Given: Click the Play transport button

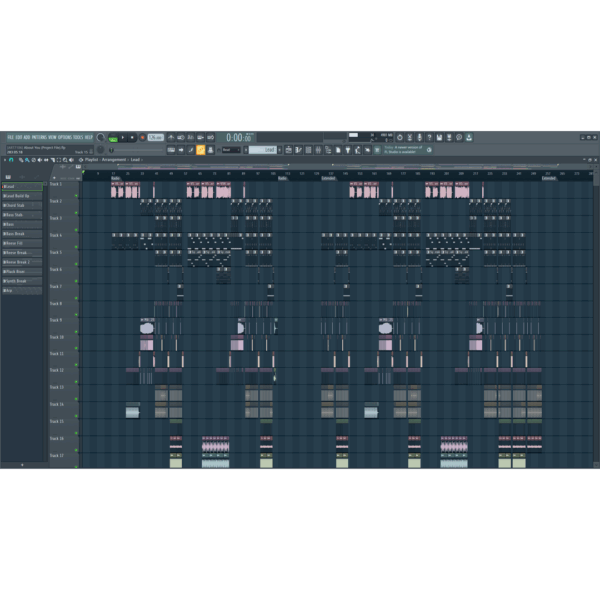Looking at the screenshot, I should tap(123, 138).
